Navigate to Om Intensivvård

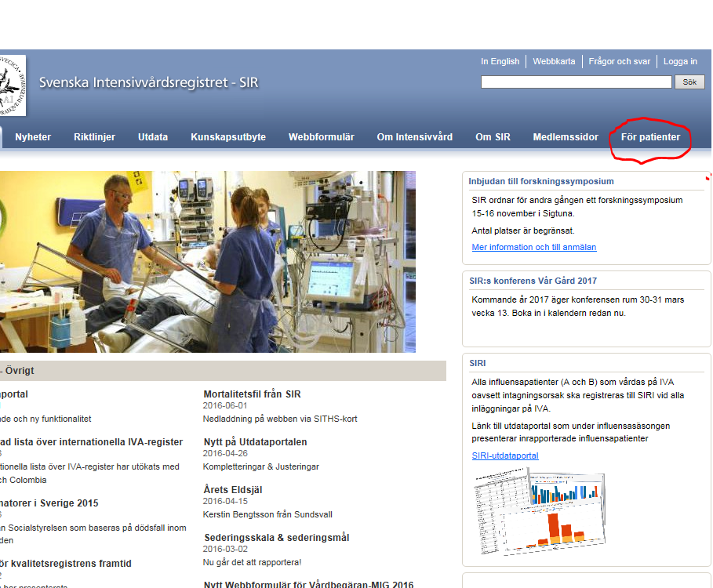(x=415, y=137)
